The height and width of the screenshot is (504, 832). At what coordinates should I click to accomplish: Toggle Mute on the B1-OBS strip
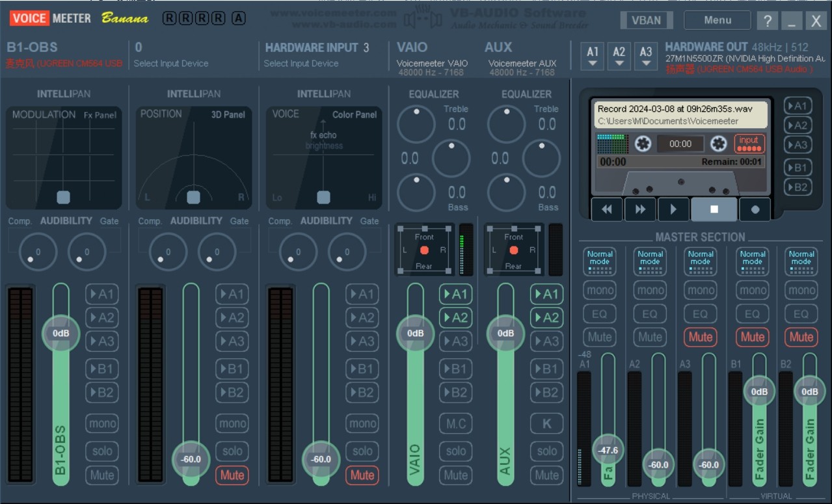101,475
